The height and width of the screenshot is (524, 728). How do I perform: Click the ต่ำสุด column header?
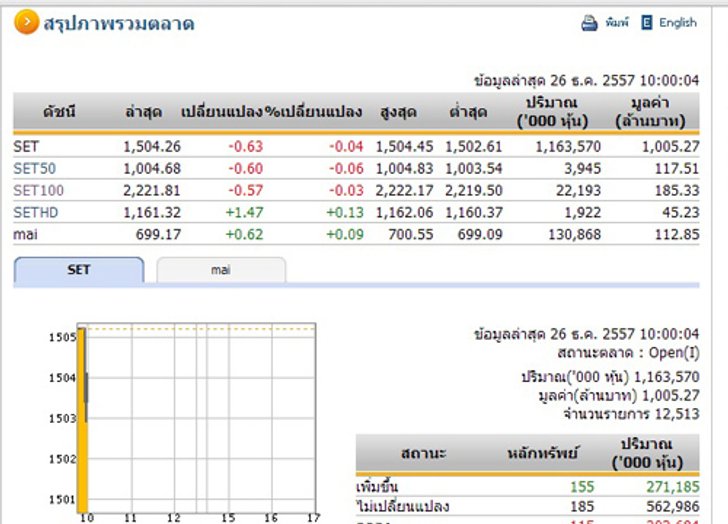click(x=468, y=111)
